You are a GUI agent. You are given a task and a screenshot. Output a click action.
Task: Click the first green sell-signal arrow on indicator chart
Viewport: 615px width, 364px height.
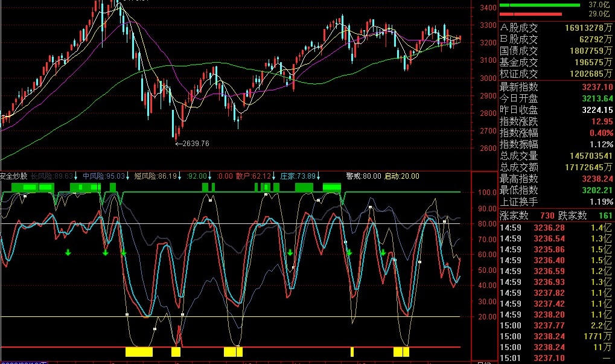(68, 252)
